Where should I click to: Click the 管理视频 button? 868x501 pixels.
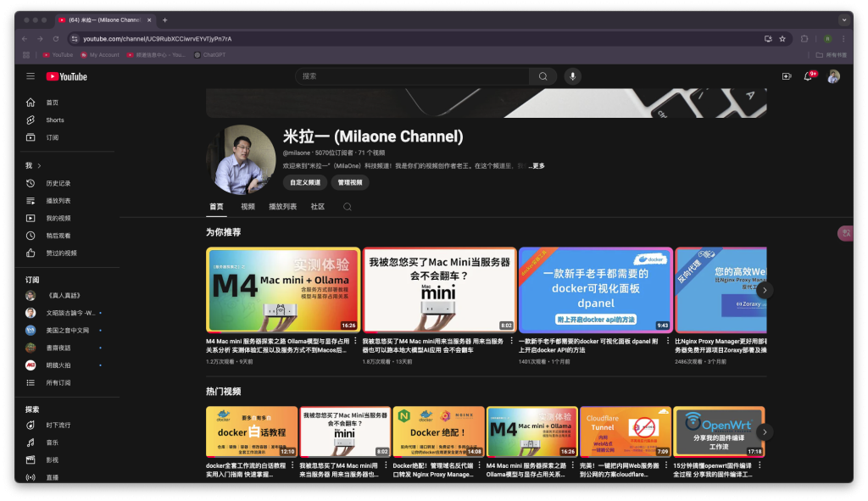(350, 182)
